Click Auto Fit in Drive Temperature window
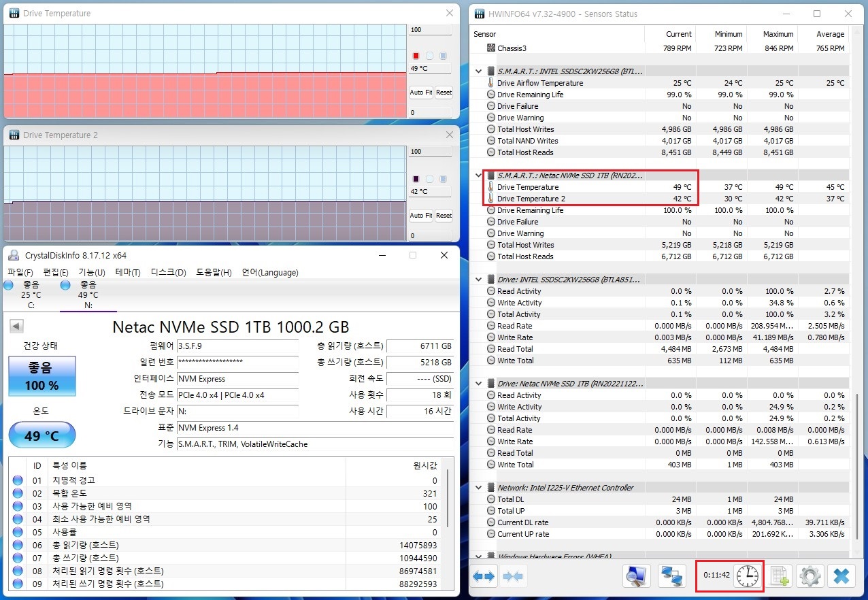This screenshot has height=600, width=868. click(421, 93)
